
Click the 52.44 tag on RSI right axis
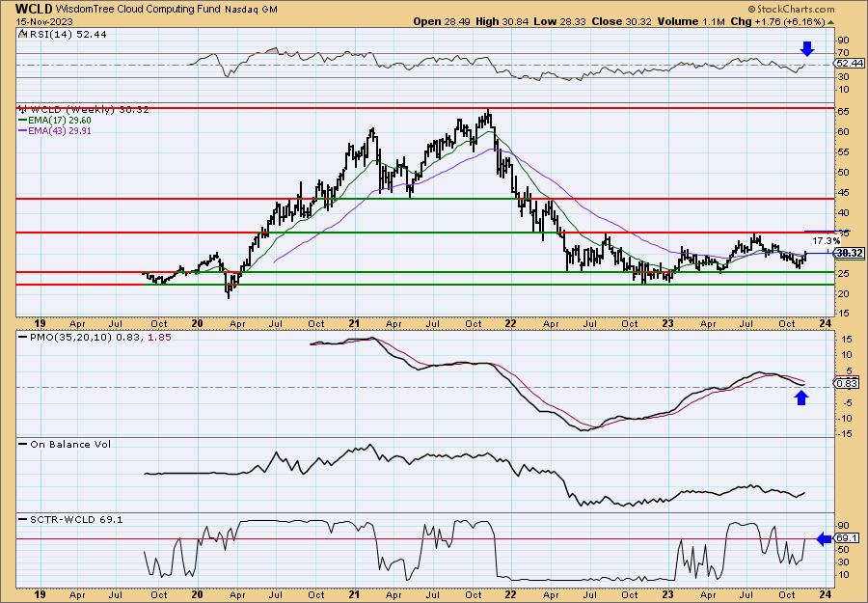click(x=850, y=63)
